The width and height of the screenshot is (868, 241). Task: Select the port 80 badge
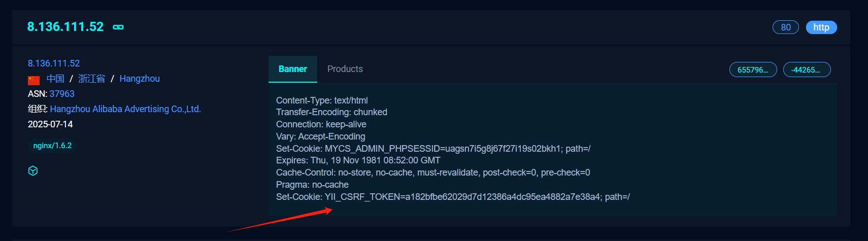coord(786,27)
